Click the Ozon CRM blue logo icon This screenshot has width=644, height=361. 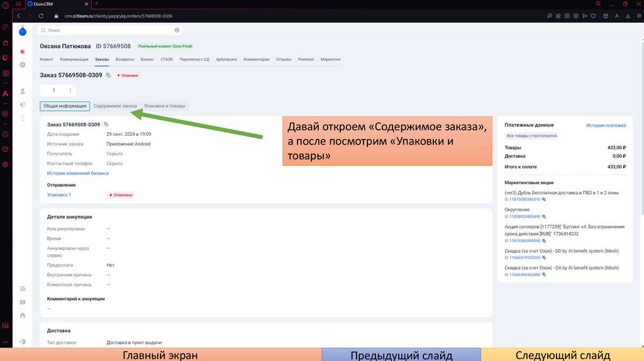[23, 31]
